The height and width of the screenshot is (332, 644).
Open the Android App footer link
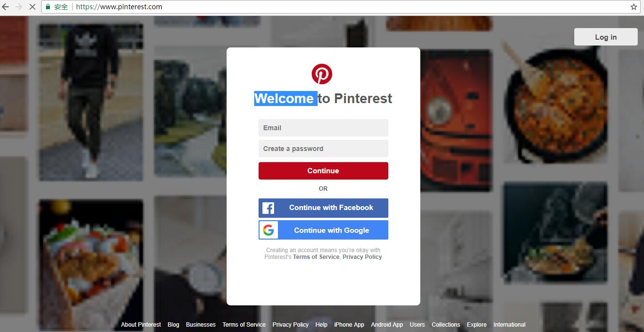point(387,325)
